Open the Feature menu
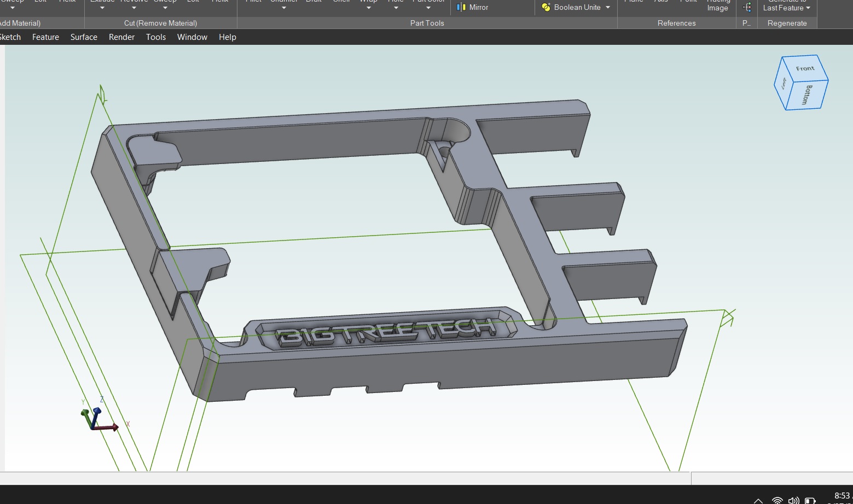This screenshot has width=853, height=504. [45, 37]
